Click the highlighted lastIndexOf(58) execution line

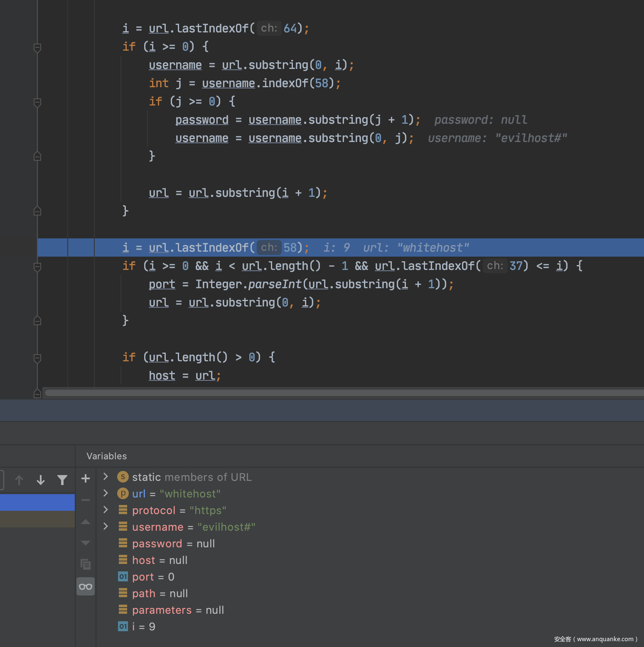(x=341, y=248)
